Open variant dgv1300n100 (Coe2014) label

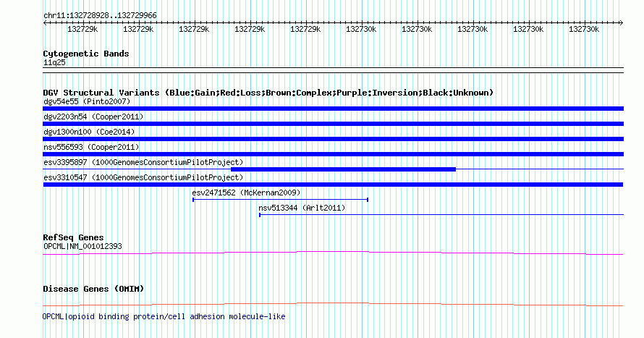(89, 132)
